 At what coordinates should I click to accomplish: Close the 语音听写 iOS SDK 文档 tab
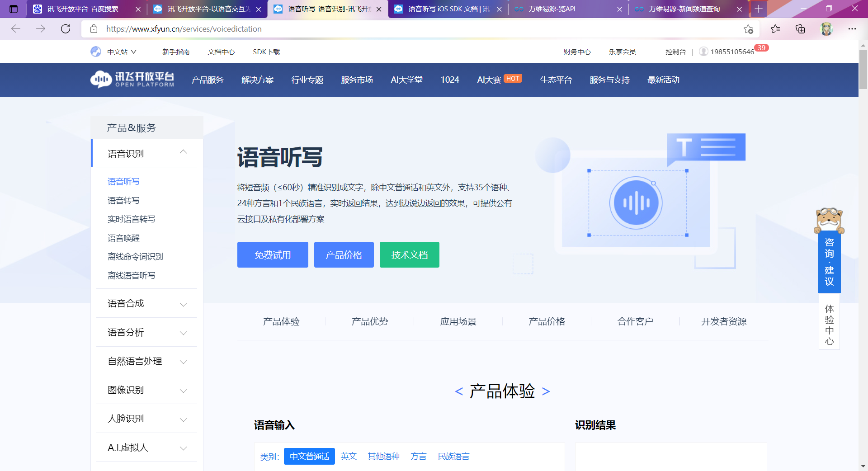[499, 9]
